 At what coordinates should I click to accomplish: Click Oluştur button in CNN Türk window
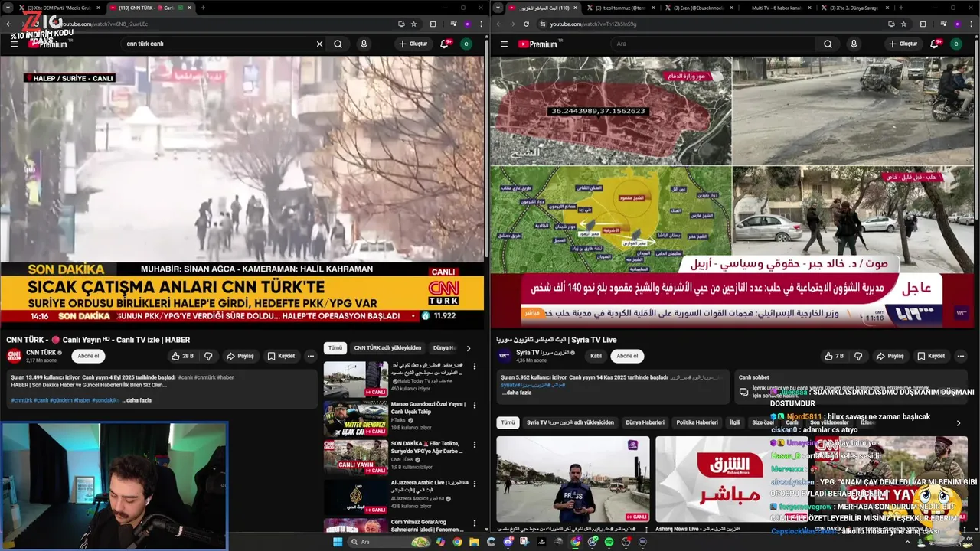click(x=413, y=44)
